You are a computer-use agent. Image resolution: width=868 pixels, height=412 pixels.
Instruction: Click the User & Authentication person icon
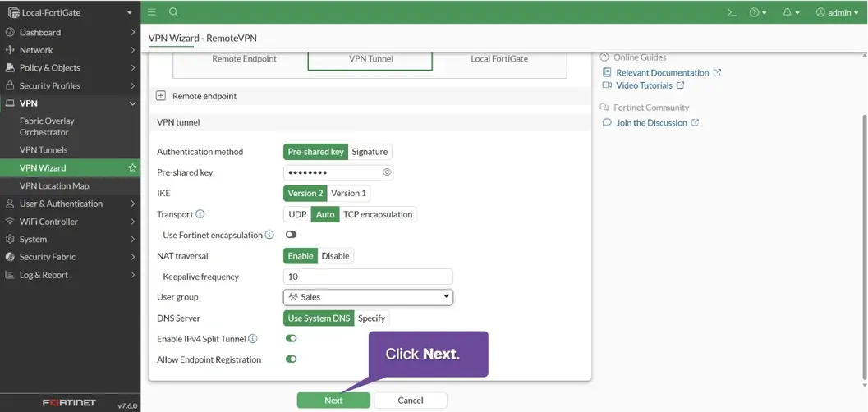(x=9, y=204)
